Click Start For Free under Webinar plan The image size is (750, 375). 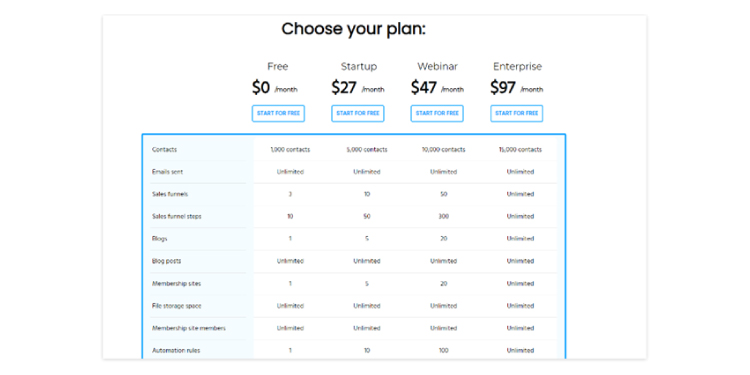tap(437, 113)
